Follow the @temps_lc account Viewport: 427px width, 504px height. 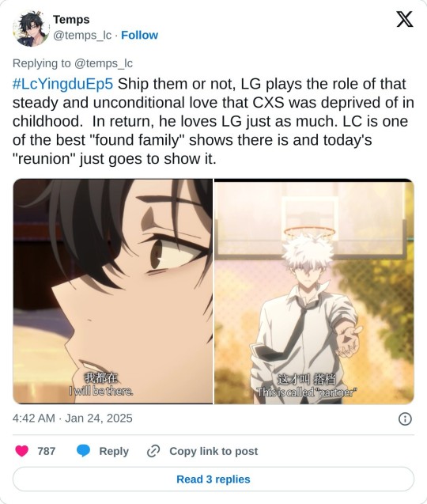pos(139,35)
